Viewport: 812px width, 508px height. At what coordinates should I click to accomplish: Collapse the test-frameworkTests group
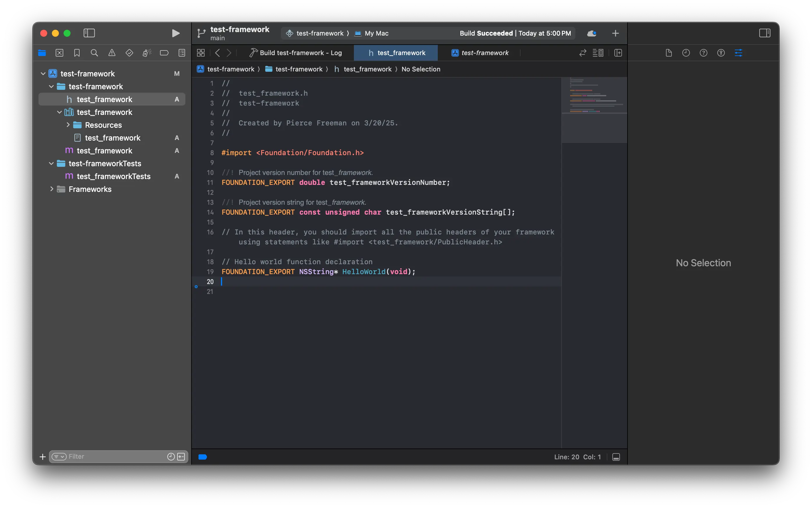pos(51,164)
